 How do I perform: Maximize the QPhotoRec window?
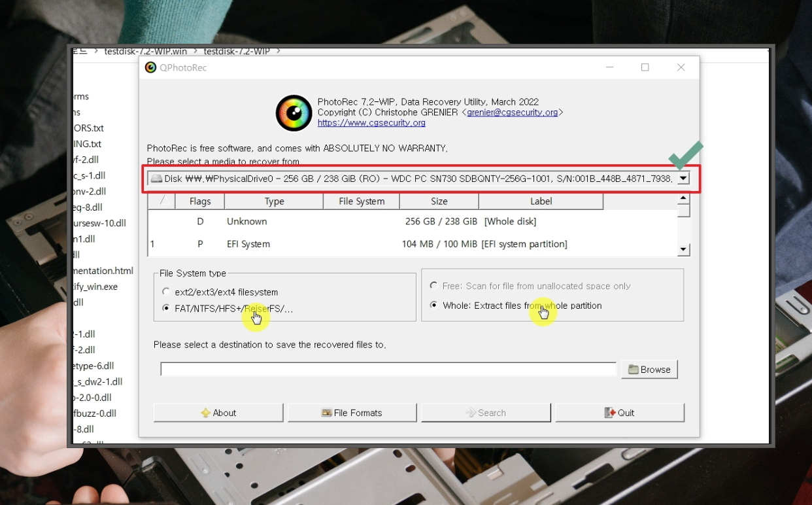645,67
